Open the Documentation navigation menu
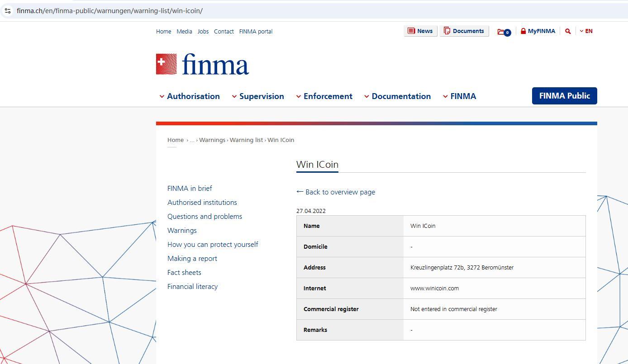This screenshot has height=364, width=628. (x=397, y=96)
